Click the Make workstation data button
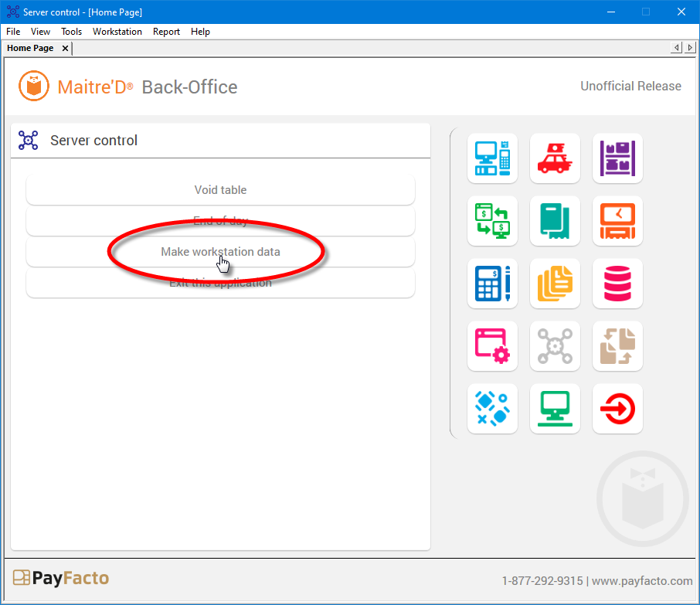This screenshot has height=605, width=700. [220, 251]
